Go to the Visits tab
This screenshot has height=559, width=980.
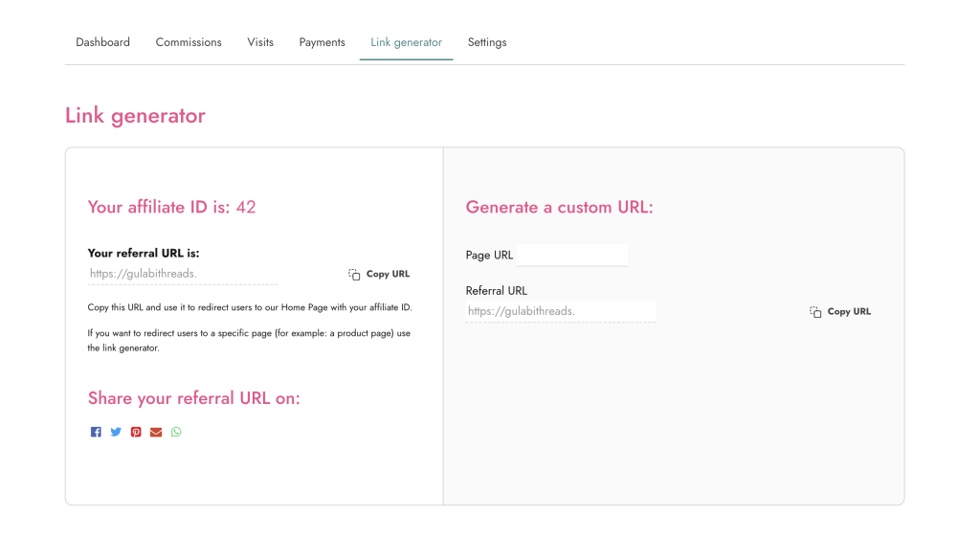coord(260,42)
